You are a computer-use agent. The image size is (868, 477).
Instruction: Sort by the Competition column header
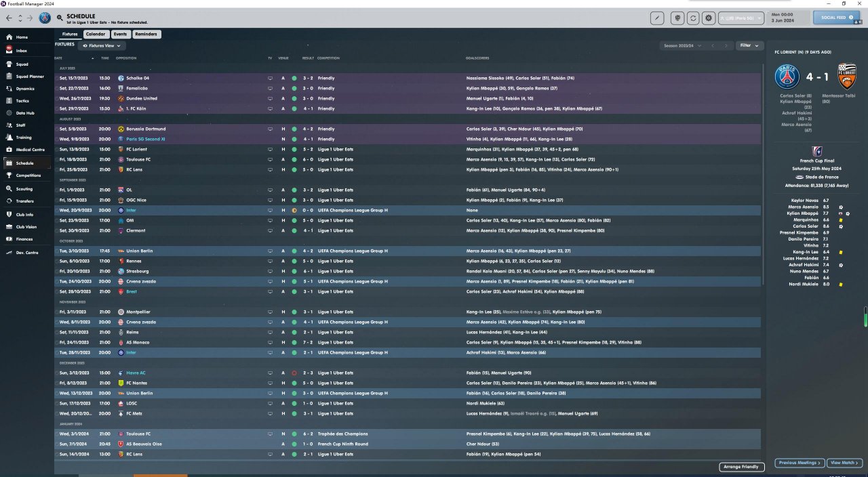pyautogui.click(x=328, y=58)
